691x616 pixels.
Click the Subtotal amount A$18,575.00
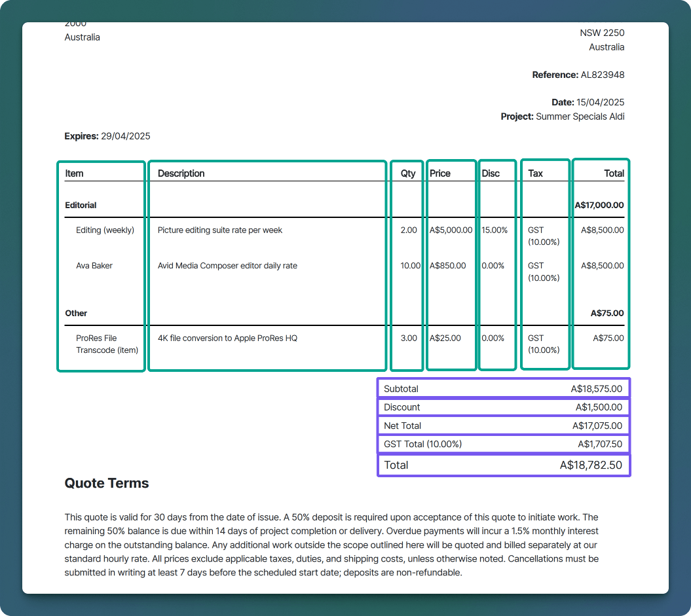pyautogui.click(x=596, y=390)
